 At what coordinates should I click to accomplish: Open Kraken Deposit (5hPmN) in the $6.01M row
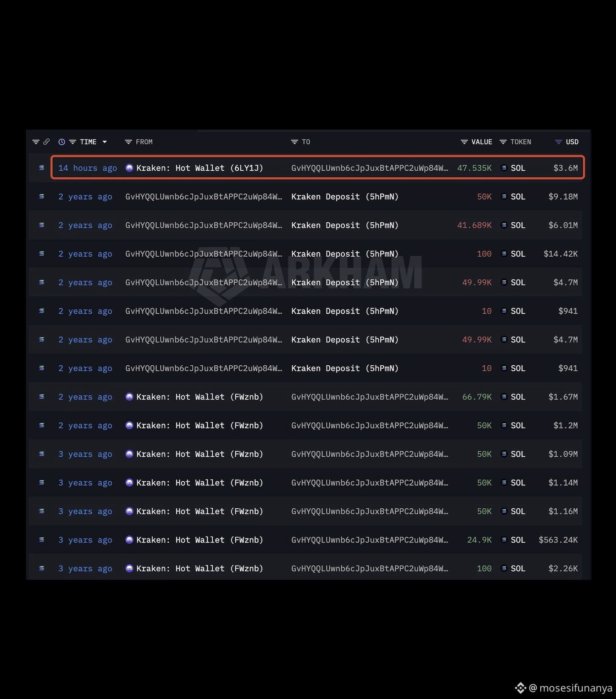[345, 225]
